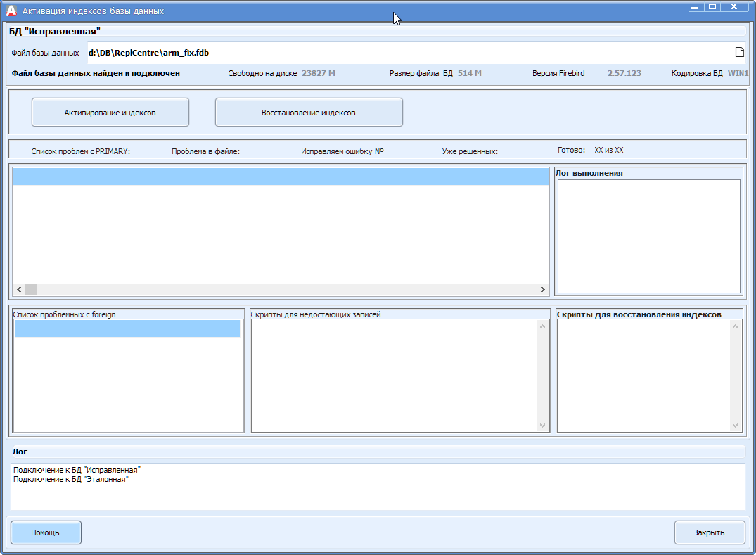Click the Активирование индексов button
Screen dimensions: 756x555
[x=110, y=113]
